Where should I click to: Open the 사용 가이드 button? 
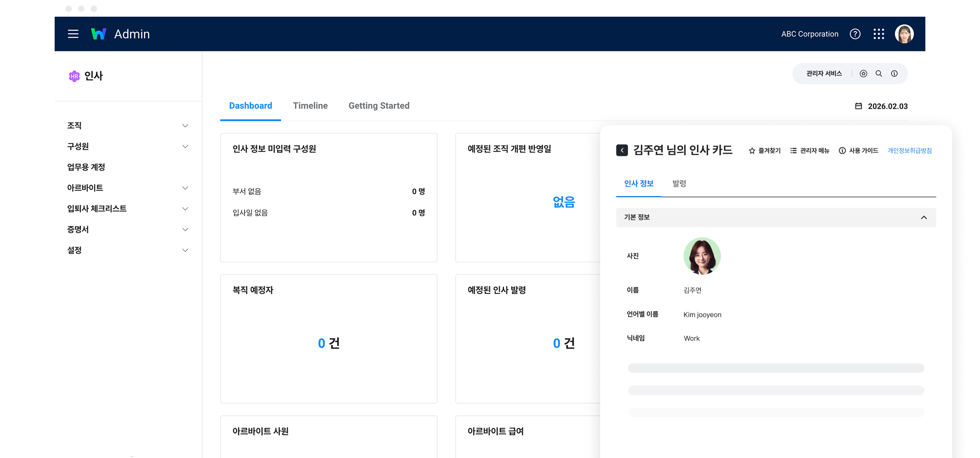tap(858, 151)
